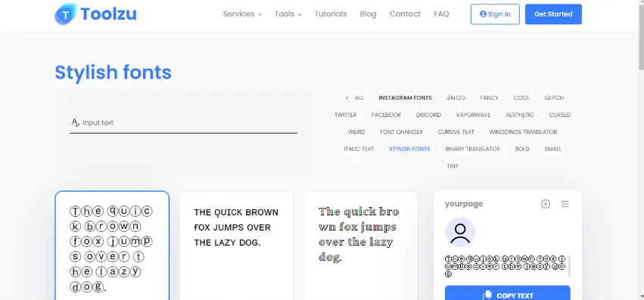
Task: Open the WINGDINGS TRANSLATOR category
Action: coord(523,132)
